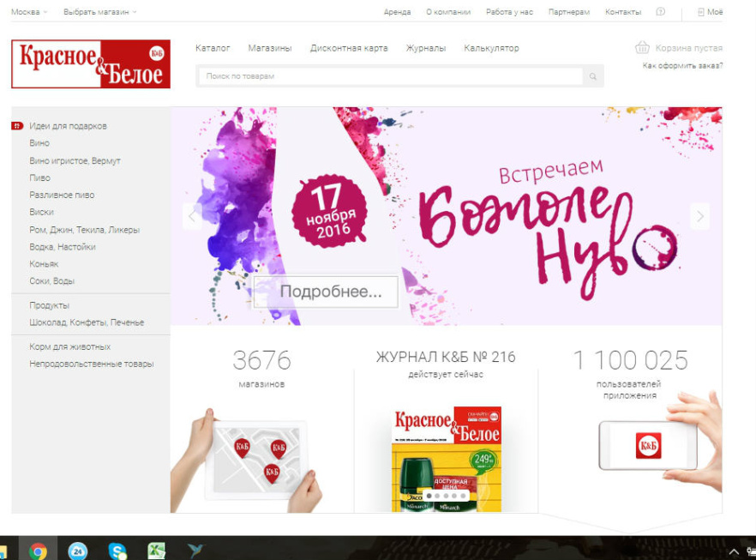Open Непродовольственные товары category
Screen dimensions: 756x560
[x=92, y=364]
